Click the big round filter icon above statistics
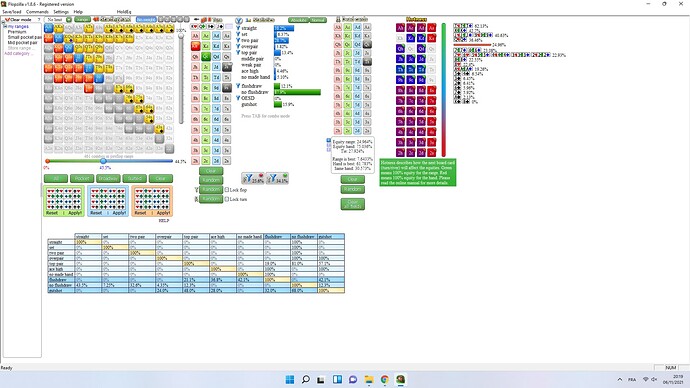Image resolution: width=690 pixels, height=388 pixels. pos(239,20)
